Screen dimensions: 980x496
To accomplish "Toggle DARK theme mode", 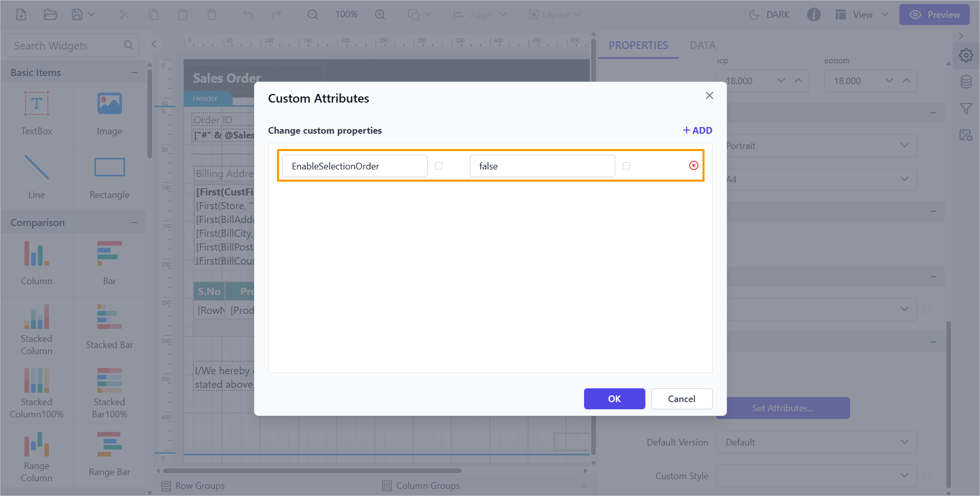I will point(769,15).
